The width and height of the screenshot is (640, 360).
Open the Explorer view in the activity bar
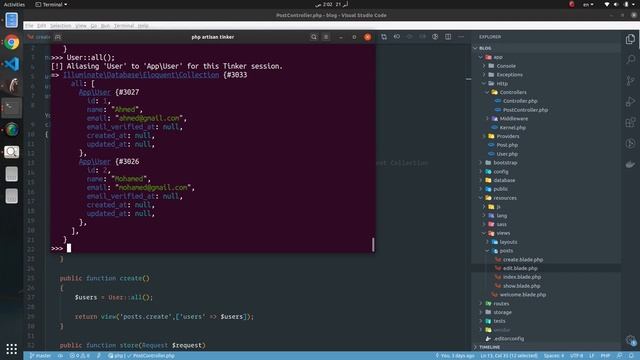(630, 39)
